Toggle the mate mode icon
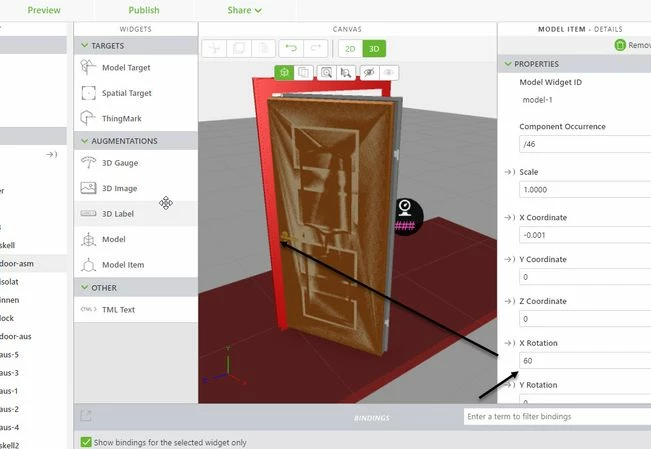 pos(304,72)
